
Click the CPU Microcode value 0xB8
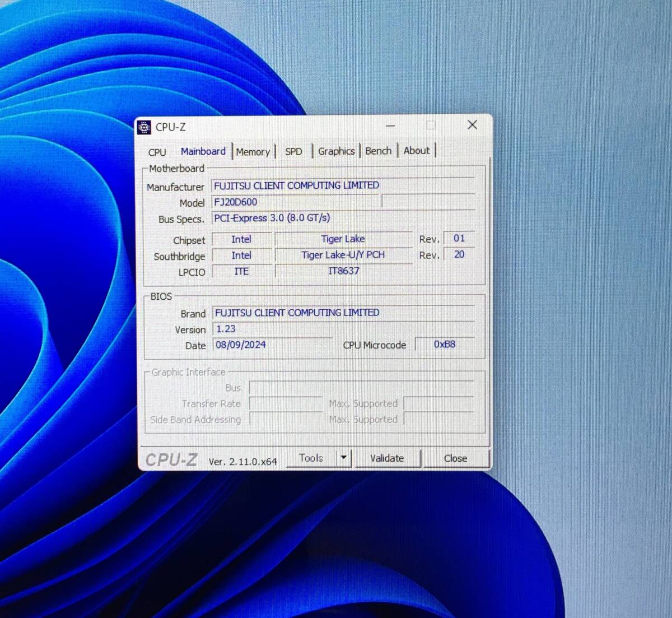tap(445, 345)
